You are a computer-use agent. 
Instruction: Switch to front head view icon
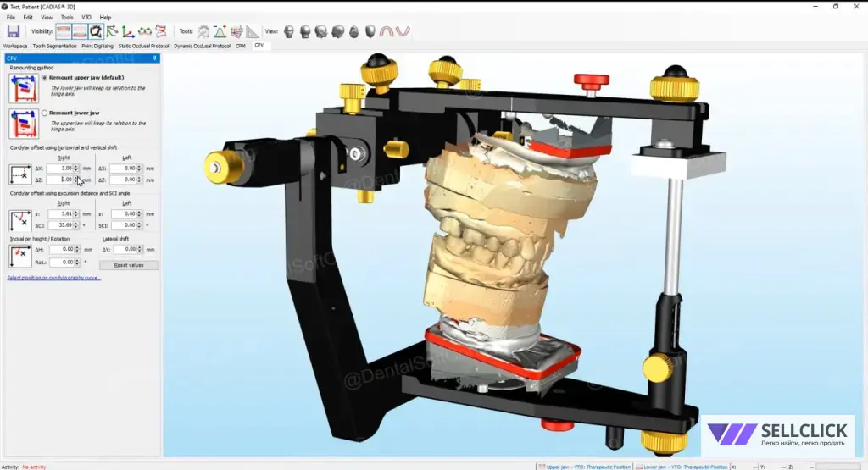tap(289, 32)
